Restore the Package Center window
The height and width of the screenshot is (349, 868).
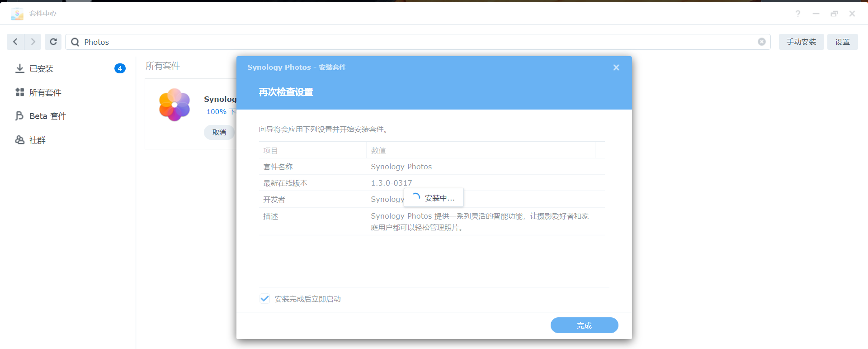pyautogui.click(x=834, y=14)
